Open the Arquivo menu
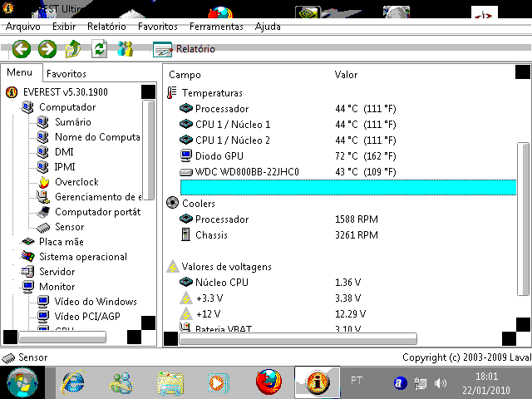532x399 pixels. pos(23,27)
